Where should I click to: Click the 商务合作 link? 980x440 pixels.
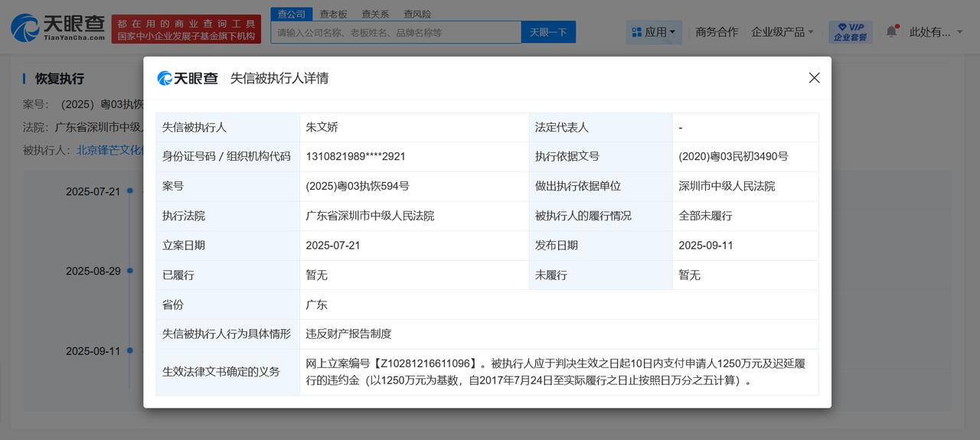[x=717, y=32]
